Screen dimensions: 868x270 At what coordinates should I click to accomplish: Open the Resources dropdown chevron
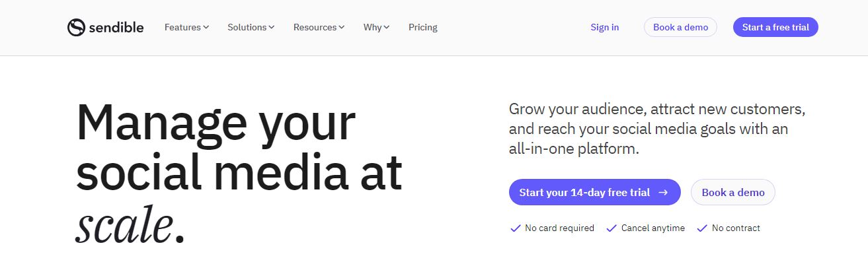click(x=342, y=27)
